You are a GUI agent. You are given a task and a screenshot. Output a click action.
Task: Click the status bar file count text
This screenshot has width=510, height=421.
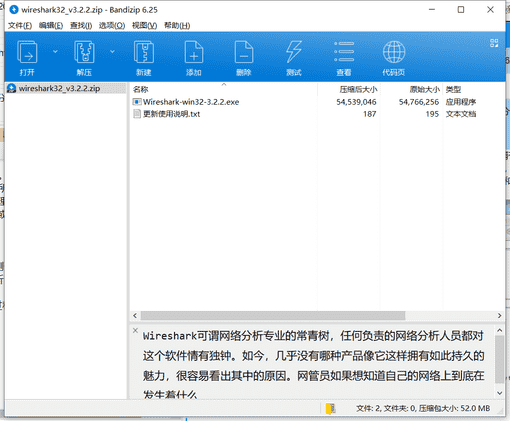coord(423,408)
